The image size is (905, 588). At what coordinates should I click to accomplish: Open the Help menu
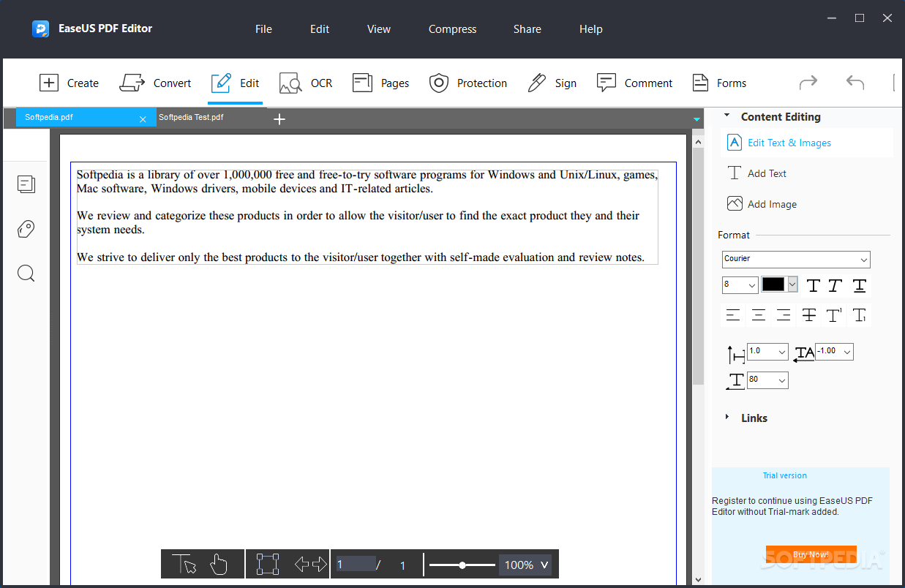(590, 29)
